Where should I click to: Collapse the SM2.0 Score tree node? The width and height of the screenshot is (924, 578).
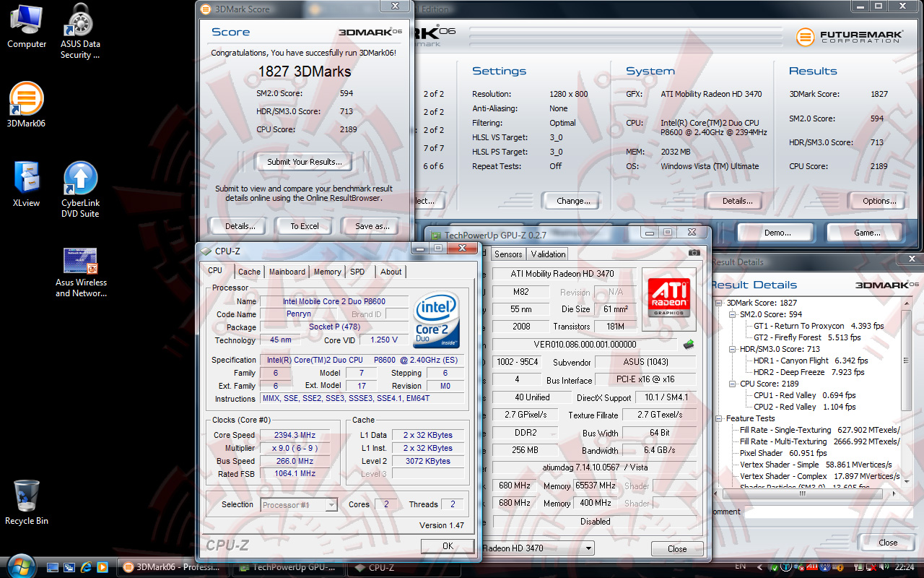[x=733, y=314]
